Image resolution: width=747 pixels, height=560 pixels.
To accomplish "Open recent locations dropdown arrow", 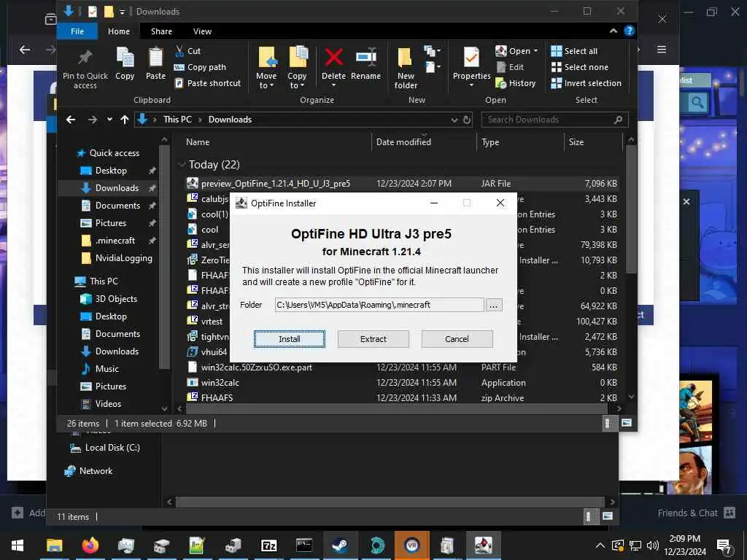I will (x=109, y=120).
